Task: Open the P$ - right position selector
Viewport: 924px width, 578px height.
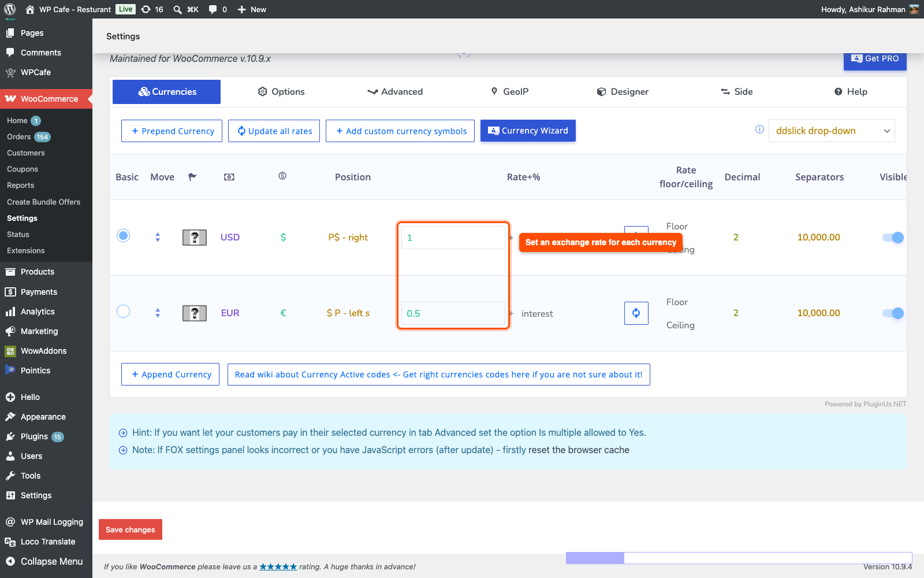Action: pos(348,237)
